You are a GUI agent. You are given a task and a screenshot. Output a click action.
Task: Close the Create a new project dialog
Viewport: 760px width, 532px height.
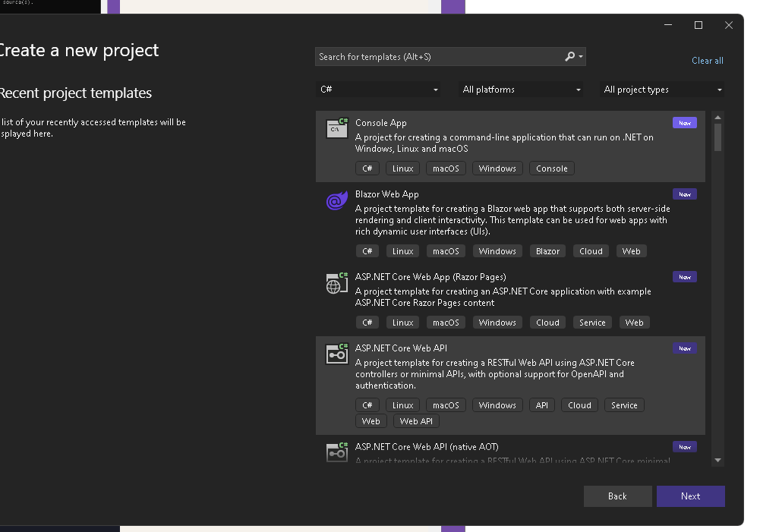(729, 25)
